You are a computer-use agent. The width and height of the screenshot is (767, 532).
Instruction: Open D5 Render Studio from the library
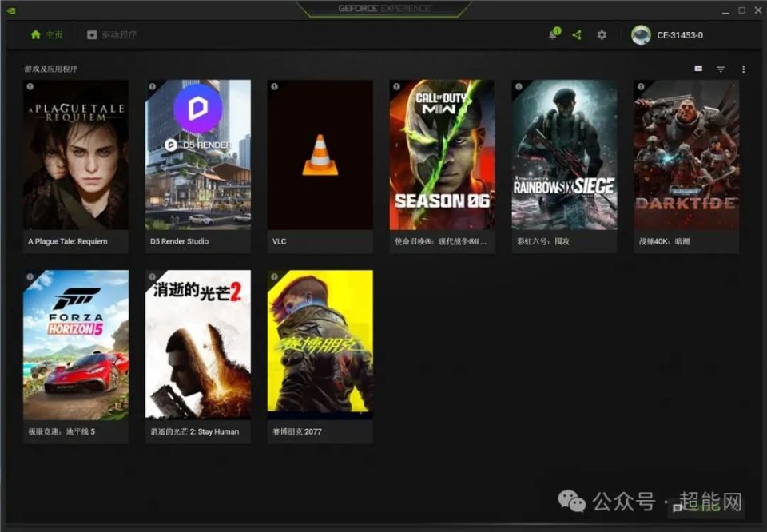pyautogui.click(x=197, y=156)
